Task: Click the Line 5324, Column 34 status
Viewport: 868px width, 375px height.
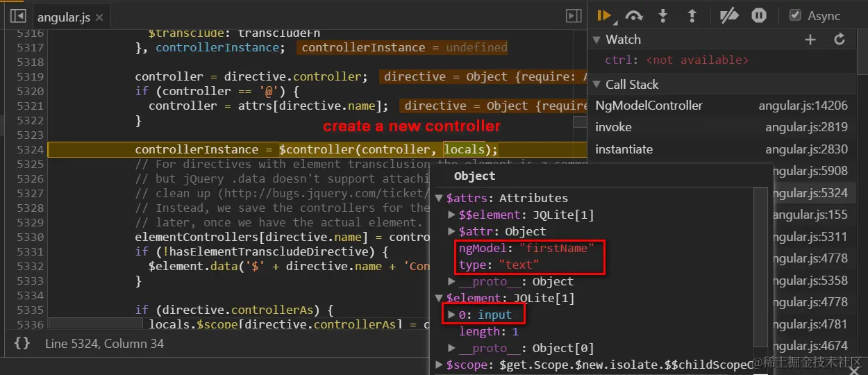Action: tap(105, 343)
